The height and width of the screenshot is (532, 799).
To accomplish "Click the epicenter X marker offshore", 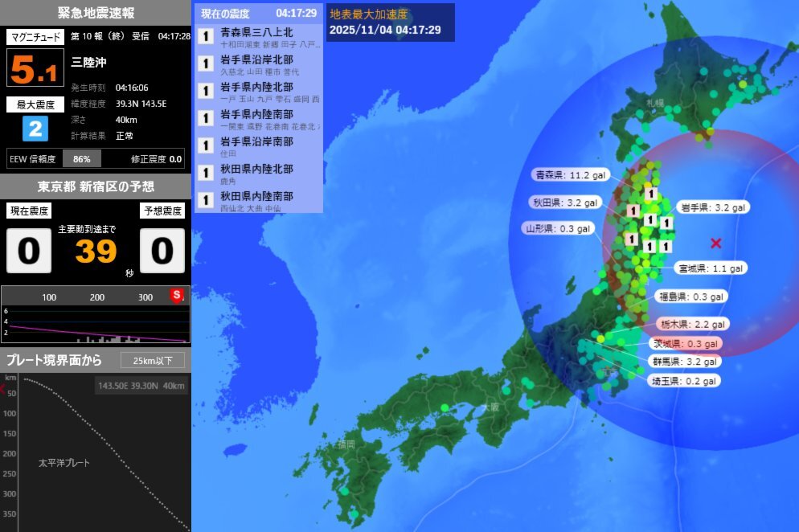I will point(716,241).
